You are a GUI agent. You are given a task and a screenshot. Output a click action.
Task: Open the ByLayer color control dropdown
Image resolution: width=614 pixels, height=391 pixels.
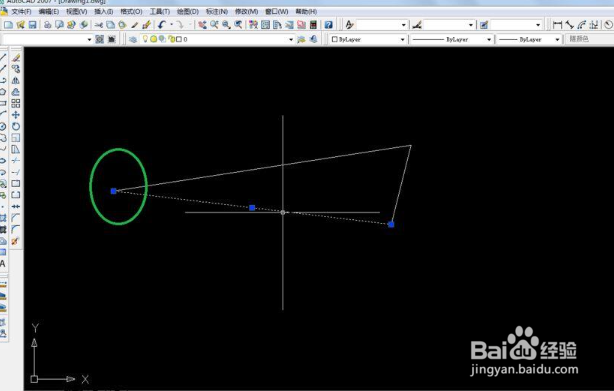(x=402, y=40)
